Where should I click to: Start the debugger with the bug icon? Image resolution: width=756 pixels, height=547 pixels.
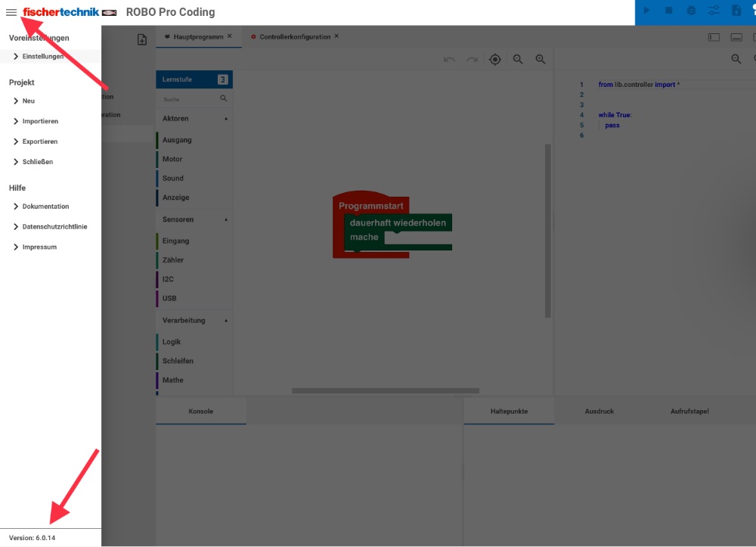tap(691, 11)
